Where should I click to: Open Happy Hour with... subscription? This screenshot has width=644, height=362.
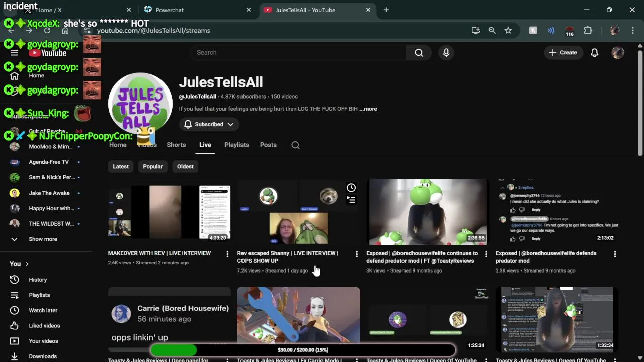[x=45, y=208]
